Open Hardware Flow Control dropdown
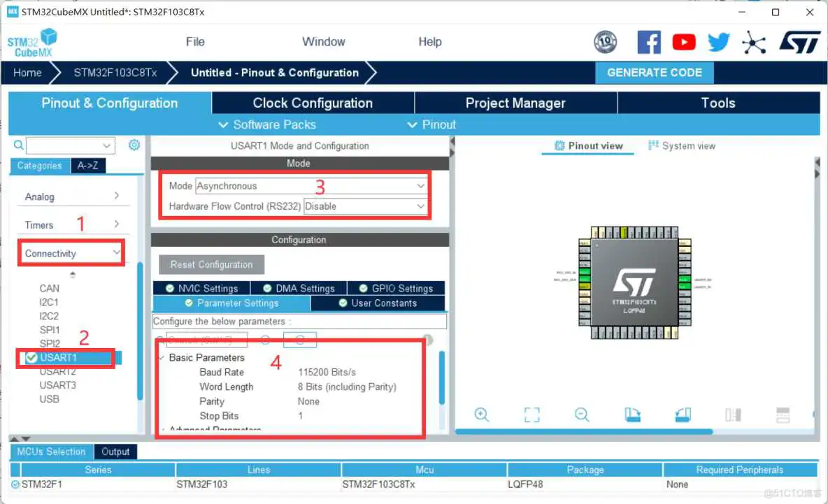 tap(365, 206)
